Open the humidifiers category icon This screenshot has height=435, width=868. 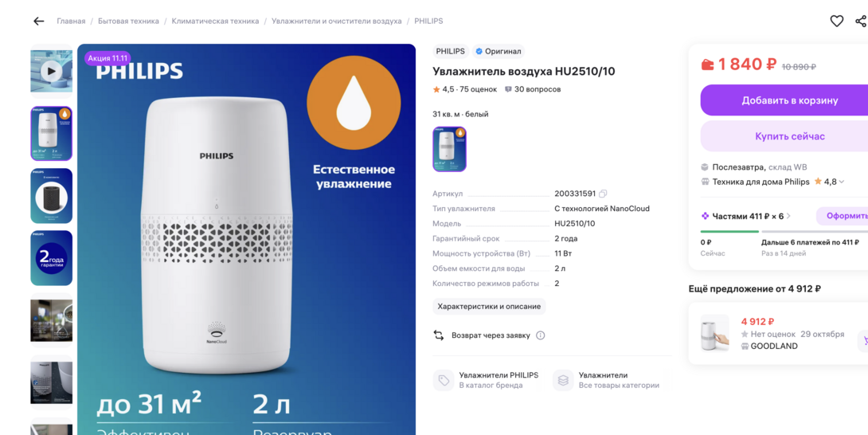(563, 381)
